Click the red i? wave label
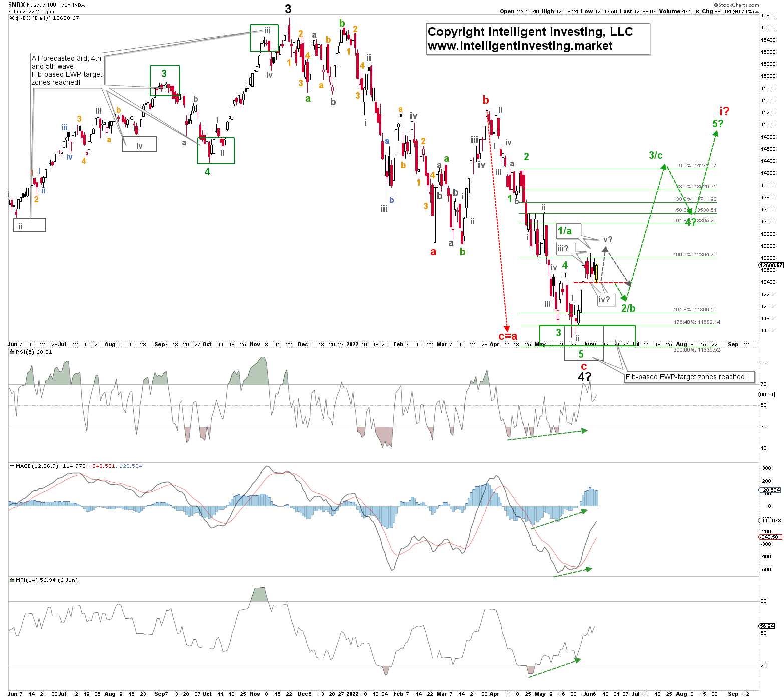This screenshot has height=699, width=784. (x=724, y=111)
